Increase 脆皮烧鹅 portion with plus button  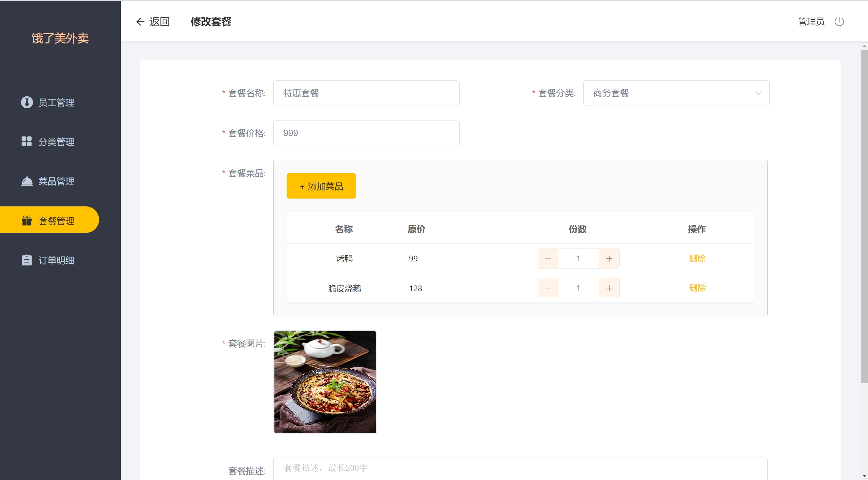click(609, 288)
